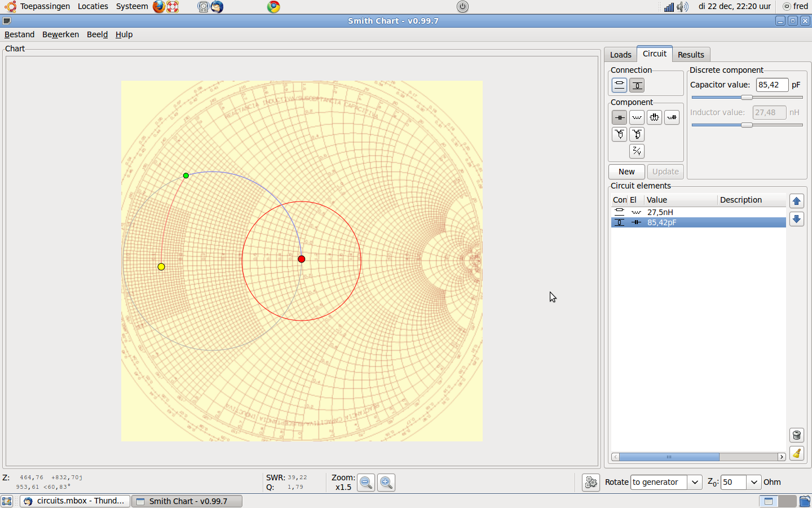
Task: Choose the shorted stub component
Action: pyautogui.click(x=637, y=134)
